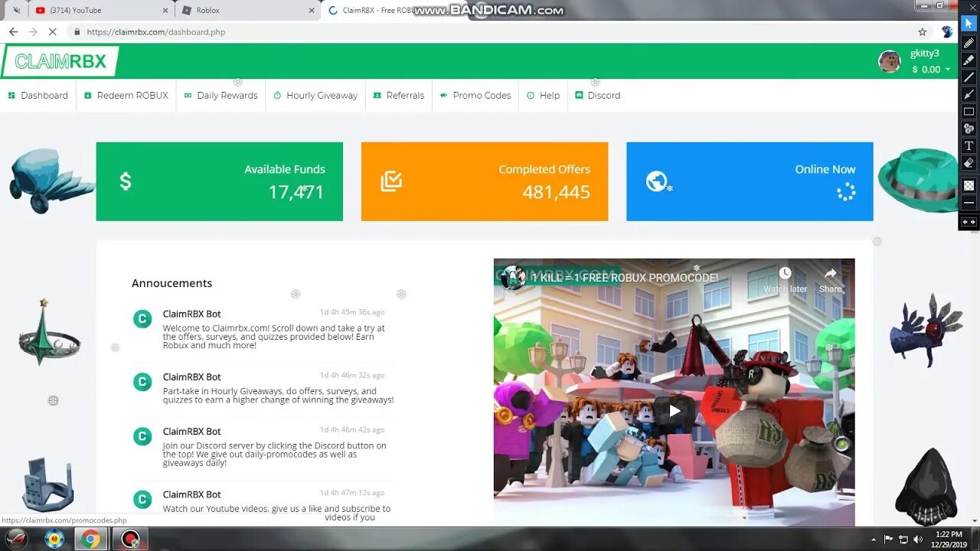Open the Help page

point(544,96)
